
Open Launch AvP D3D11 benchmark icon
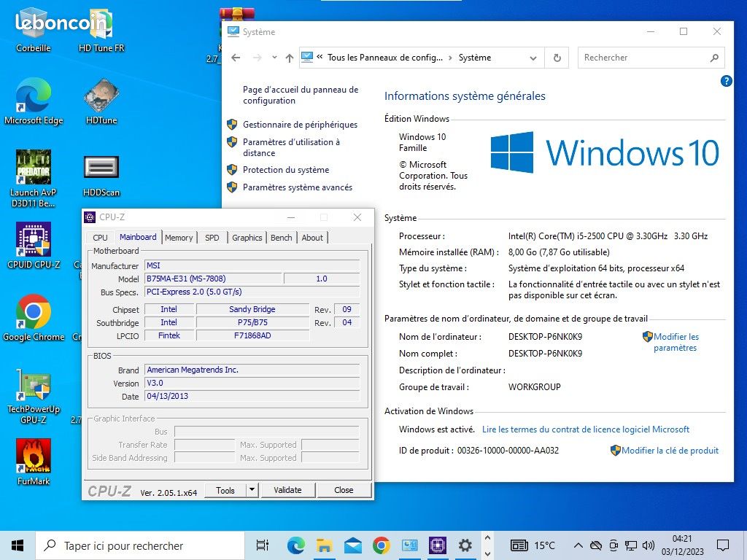coord(34,178)
